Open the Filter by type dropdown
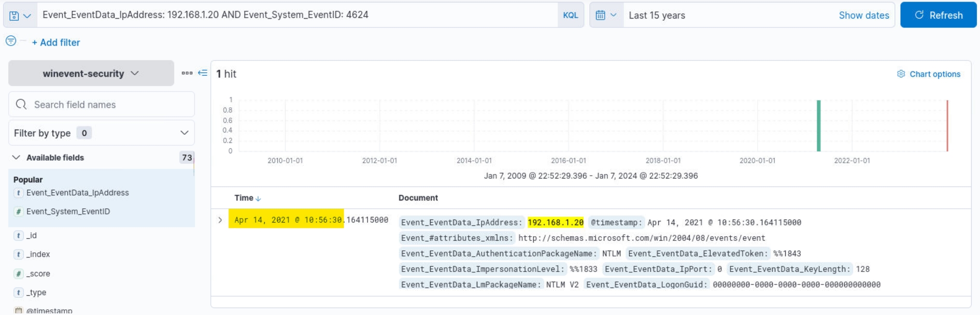This screenshot has width=980, height=315. [x=102, y=133]
